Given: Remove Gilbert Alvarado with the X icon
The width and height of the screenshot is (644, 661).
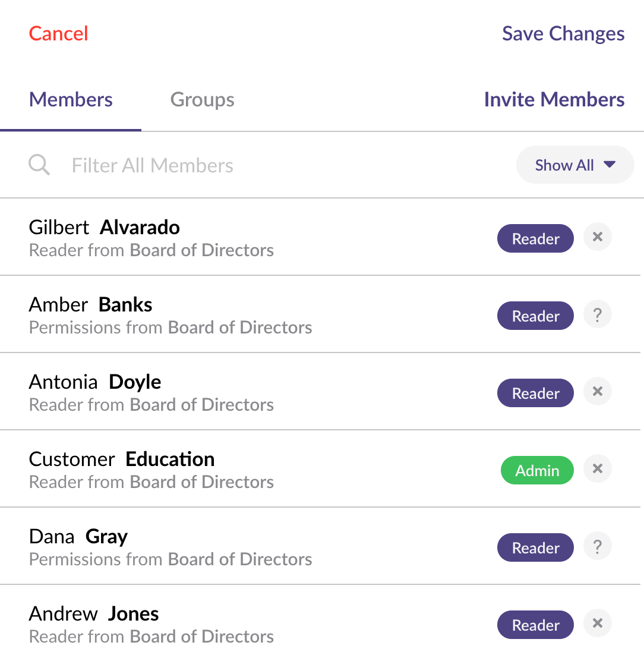Looking at the screenshot, I should coord(598,237).
